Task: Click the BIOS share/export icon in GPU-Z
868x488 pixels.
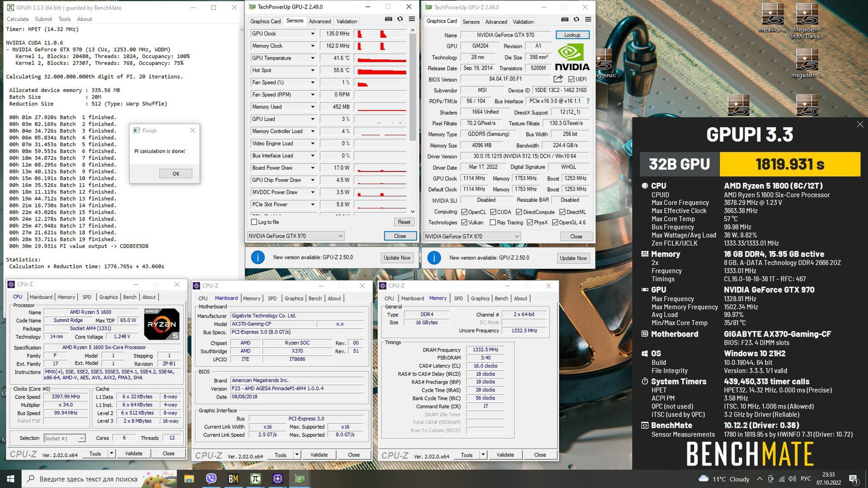Action: point(558,79)
